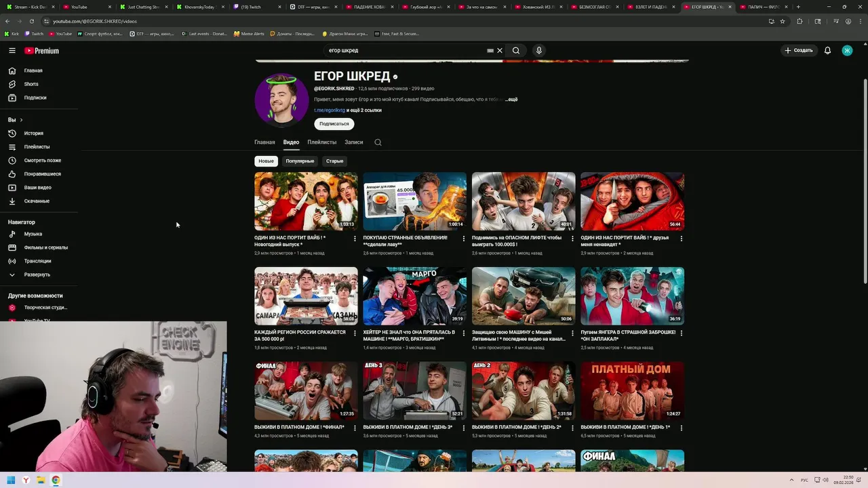Show hidden tray icons in the taskbar
The height and width of the screenshot is (488, 868).
coord(792,481)
